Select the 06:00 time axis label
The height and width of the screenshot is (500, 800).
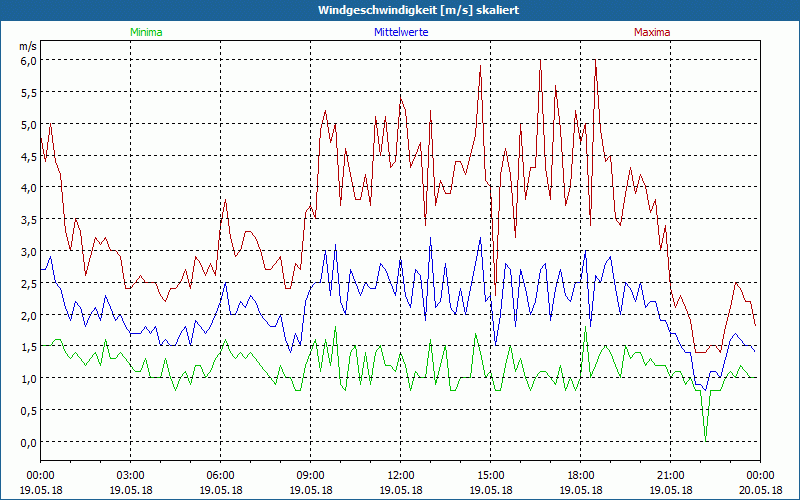coord(221,475)
